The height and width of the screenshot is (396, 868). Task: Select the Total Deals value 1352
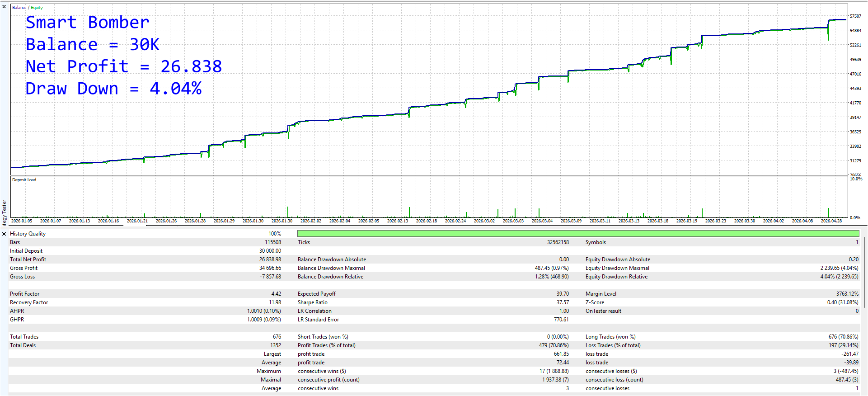276,345
